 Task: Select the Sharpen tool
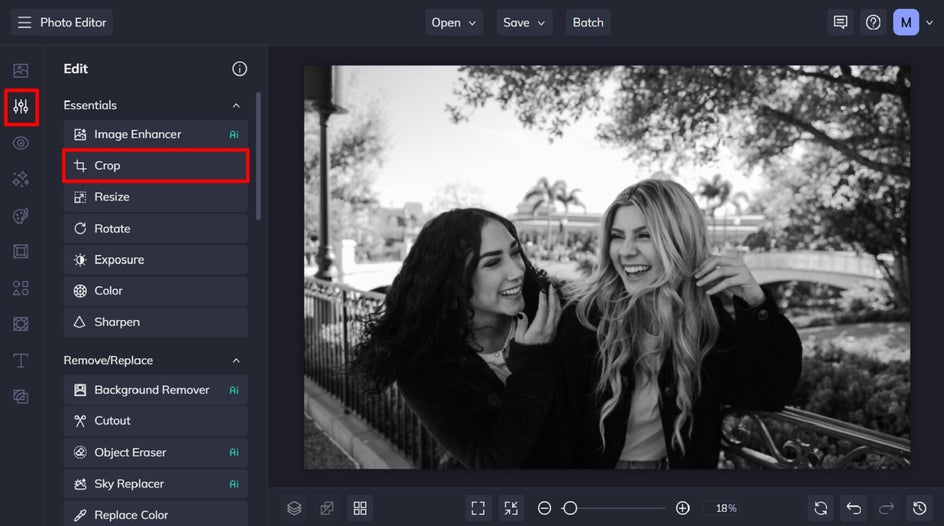(155, 322)
